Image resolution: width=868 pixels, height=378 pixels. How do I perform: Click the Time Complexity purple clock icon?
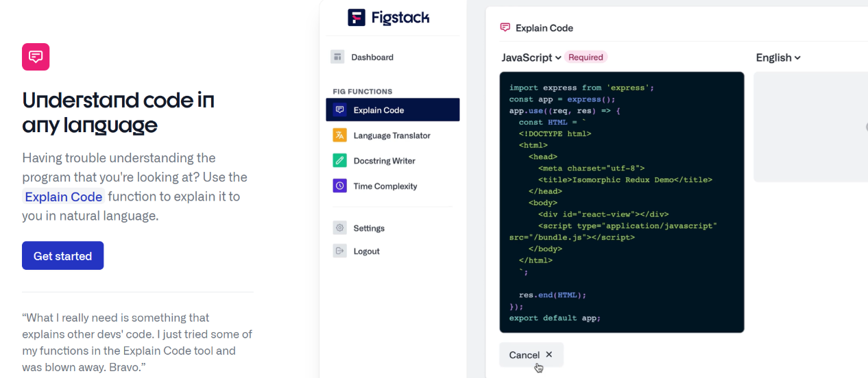[x=339, y=186]
